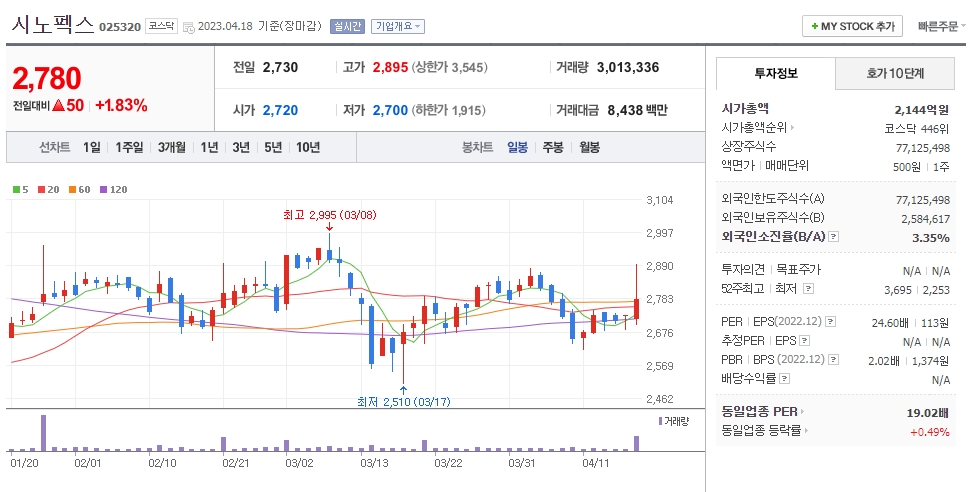Click the help icon beside 52주최고 최저
Viewport: 970px width, 492px height.
(808, 288)
